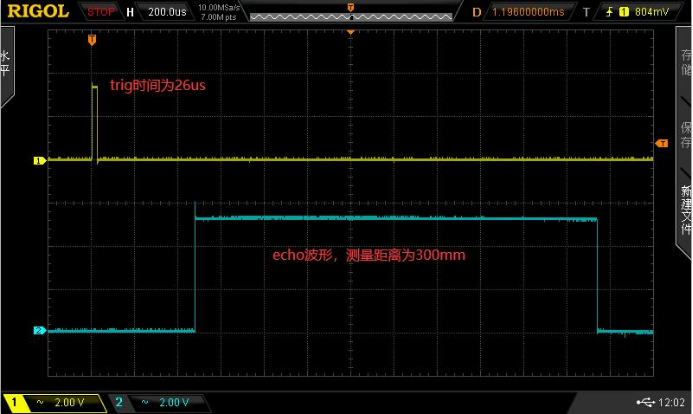Select the 804mV trigger level value
Viewport: 693px width, 414px height.
tap(652, 12)
